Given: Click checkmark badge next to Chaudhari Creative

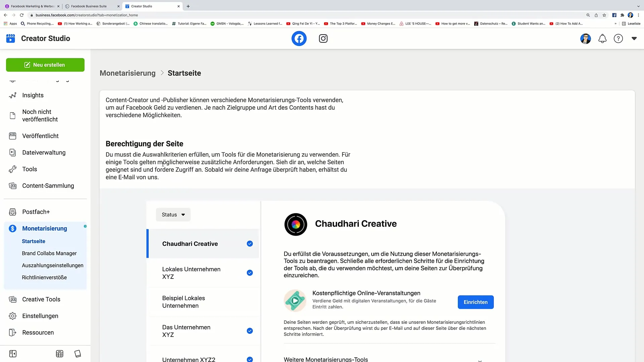Looking at the screenshot, I should click(x=250, y=244).
